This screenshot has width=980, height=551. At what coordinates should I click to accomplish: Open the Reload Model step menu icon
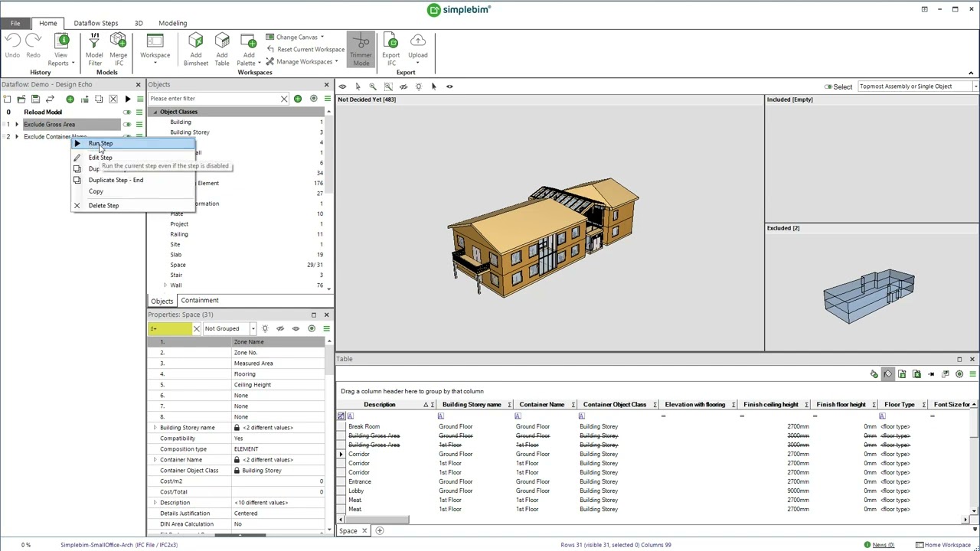(x=139, y=112)
